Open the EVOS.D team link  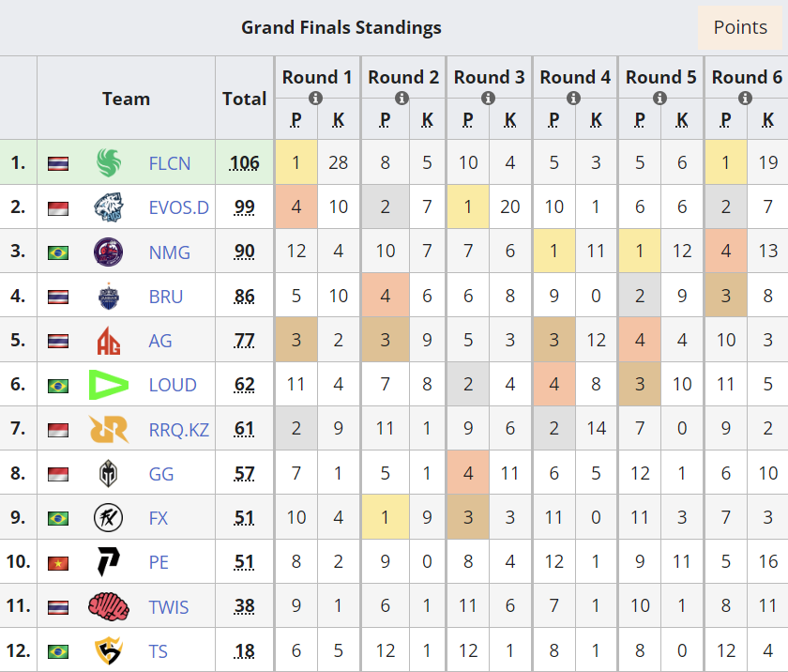click(x=179, y=207)
